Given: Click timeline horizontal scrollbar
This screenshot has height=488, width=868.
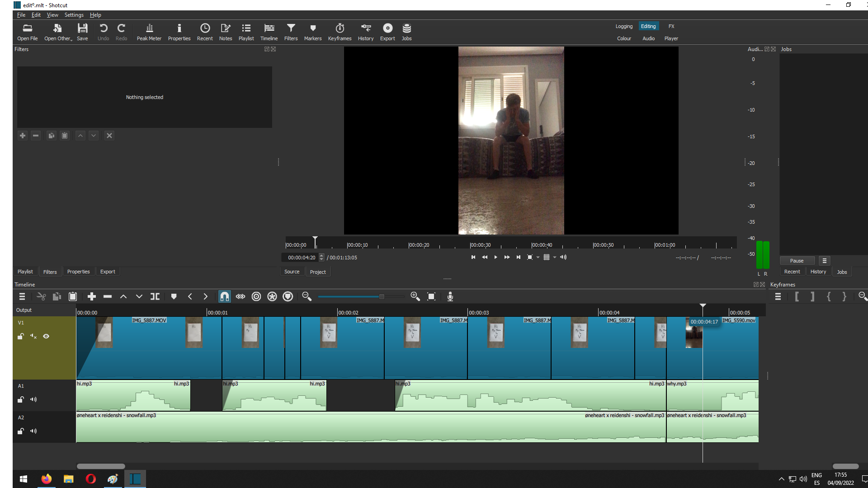Looking at the screenshot, I should 101,466.
